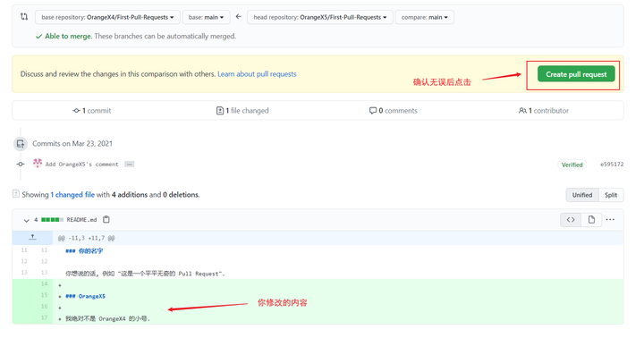644x338 pixels.
Task: Click the Verified badge
Action: (x=572, y=165)
